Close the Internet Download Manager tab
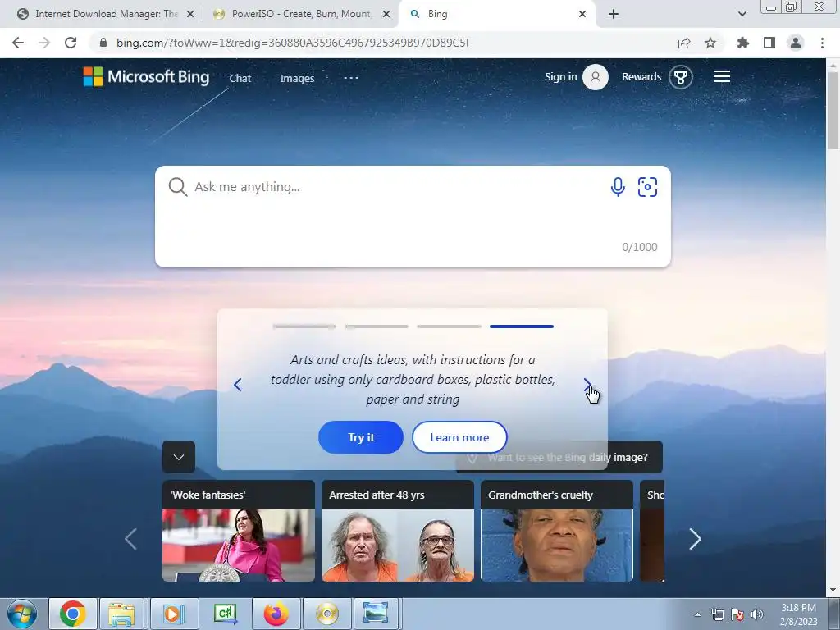 pyautogui.click(x=190, y=14)
